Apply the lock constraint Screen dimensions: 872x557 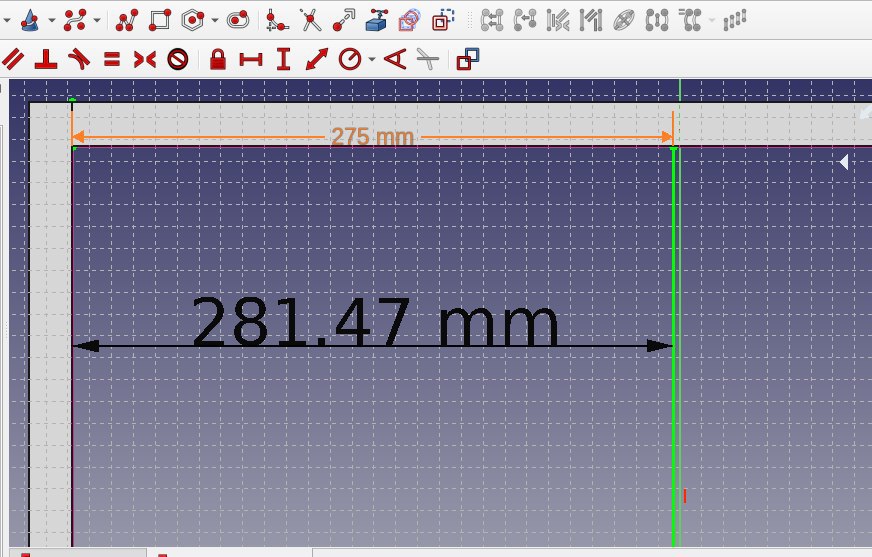[x=217, y=59]
